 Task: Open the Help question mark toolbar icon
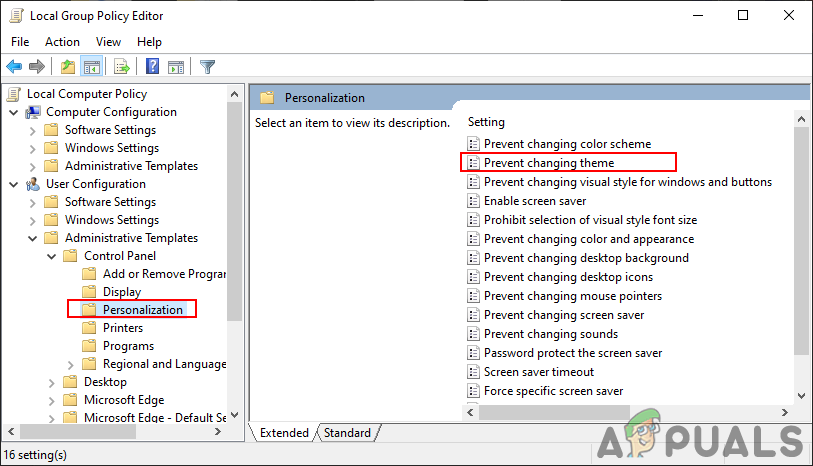tap(152, 66)
